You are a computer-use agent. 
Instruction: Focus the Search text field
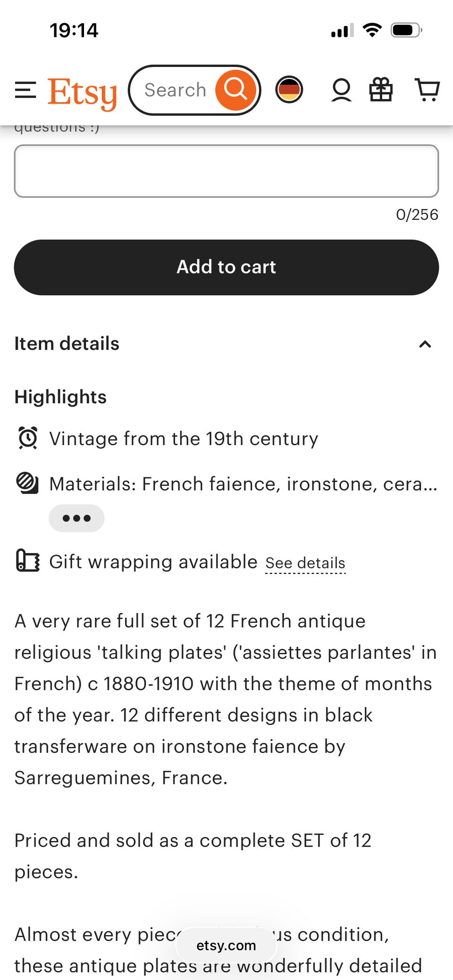tap(175, 90)
